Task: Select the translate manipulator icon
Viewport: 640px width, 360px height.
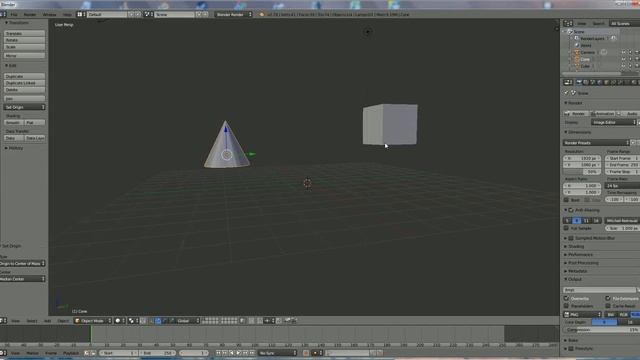Action: point(158,321)
